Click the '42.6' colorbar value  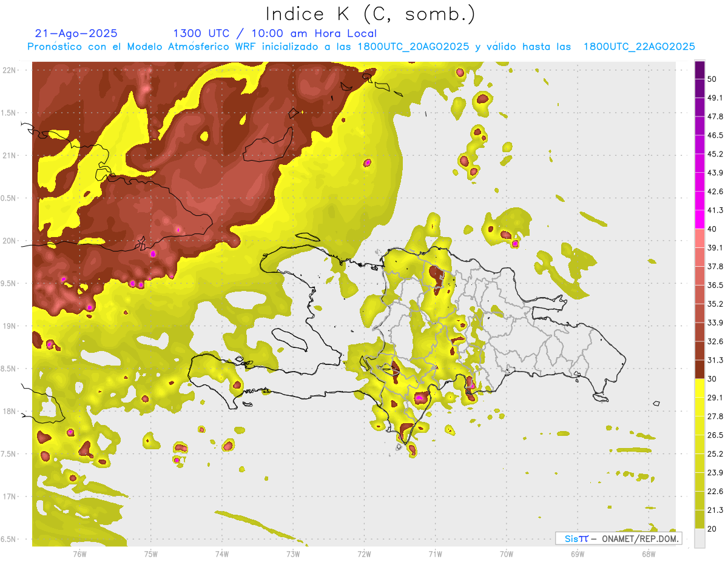[x=715, y=192]
